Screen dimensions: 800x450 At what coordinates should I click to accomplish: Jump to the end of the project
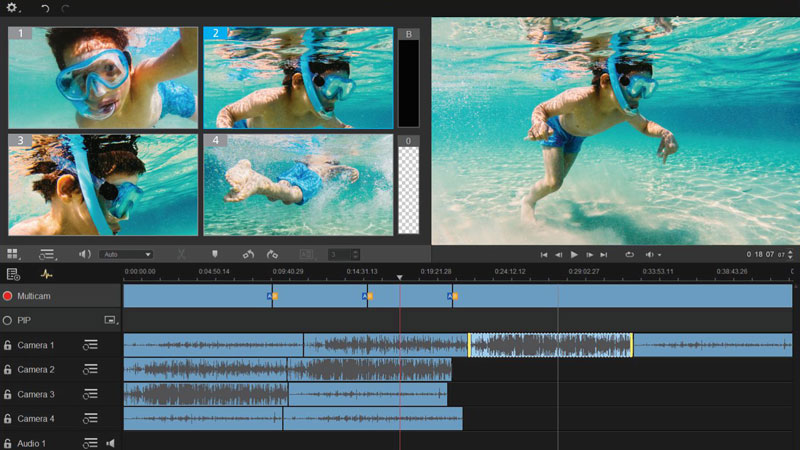(604, 255)
